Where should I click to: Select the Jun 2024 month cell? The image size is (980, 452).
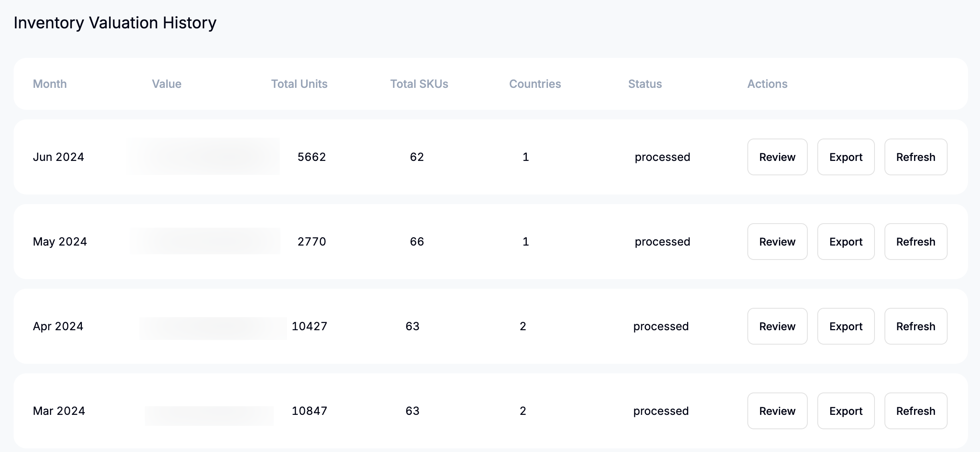(x=58, y=157)
